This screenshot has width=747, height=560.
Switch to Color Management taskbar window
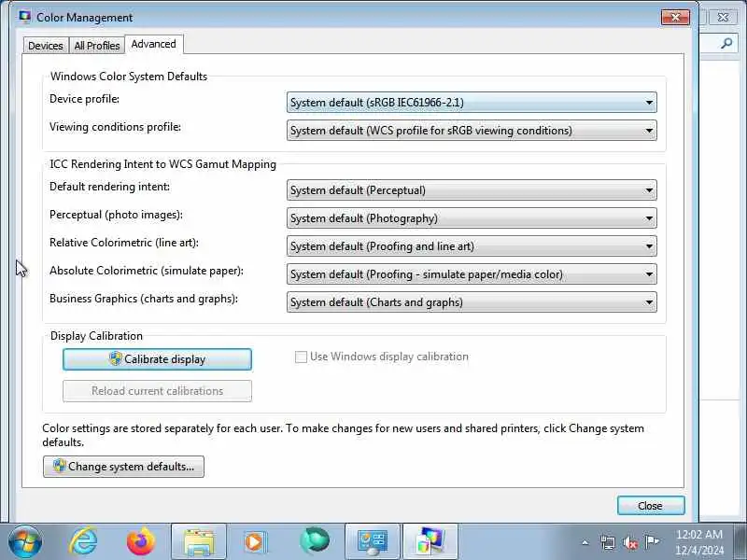430,541
